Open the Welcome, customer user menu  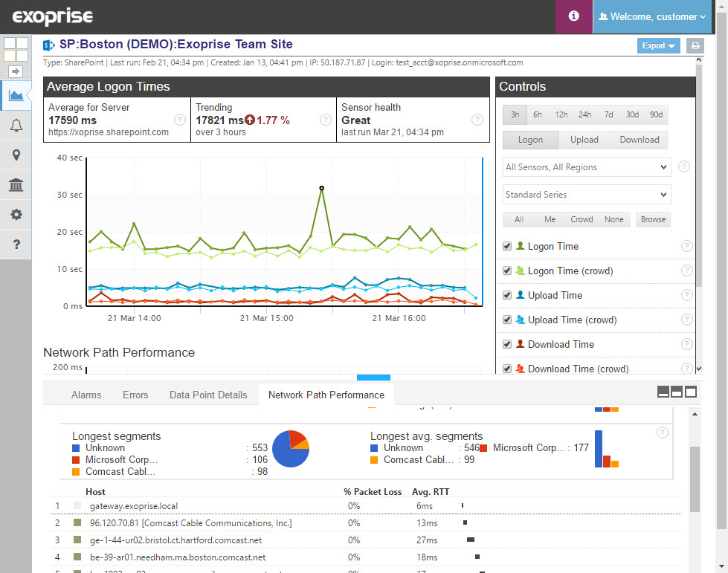tap(652, 16)
